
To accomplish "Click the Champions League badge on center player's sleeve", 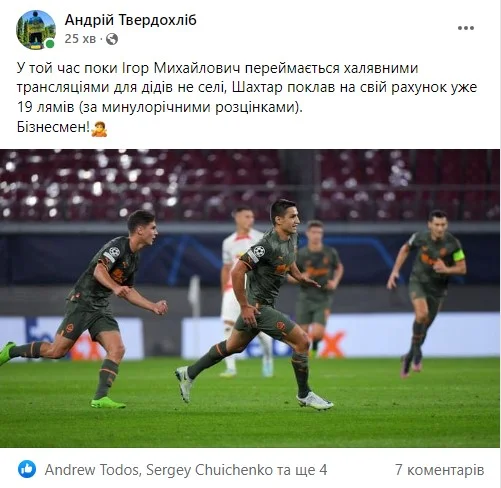I will [259, 251].
